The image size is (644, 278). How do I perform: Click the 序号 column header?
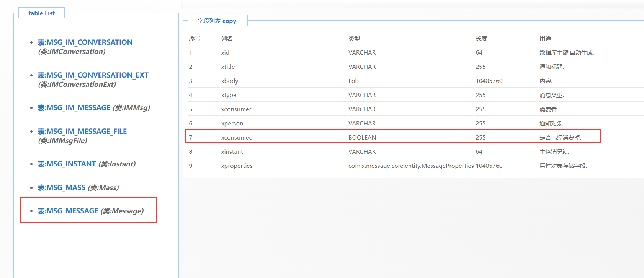[x=195, y=39]
